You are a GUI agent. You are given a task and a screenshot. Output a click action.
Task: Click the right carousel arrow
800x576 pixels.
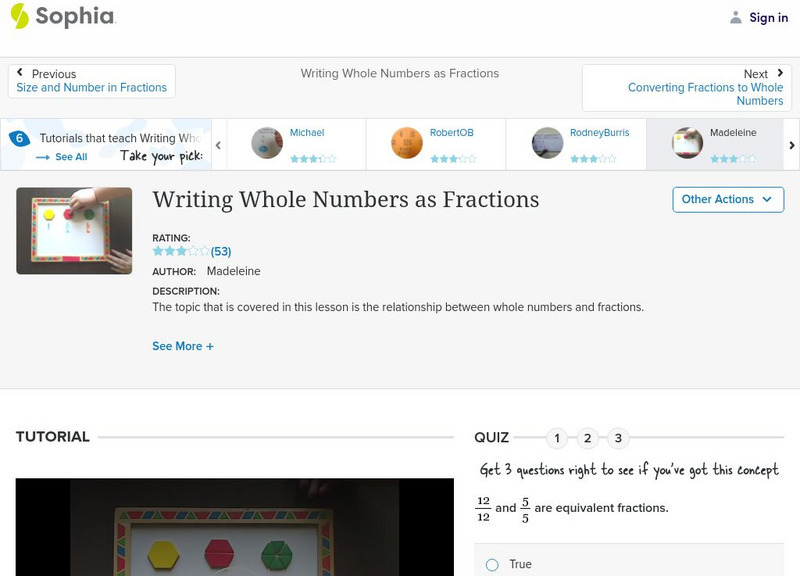(x=791, y=144)
